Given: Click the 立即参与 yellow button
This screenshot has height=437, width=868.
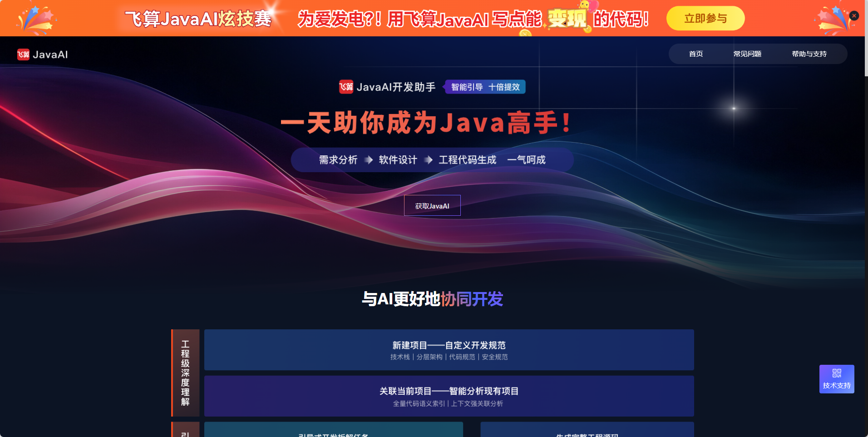Looking at the screenshot, I should click(705, 18).
